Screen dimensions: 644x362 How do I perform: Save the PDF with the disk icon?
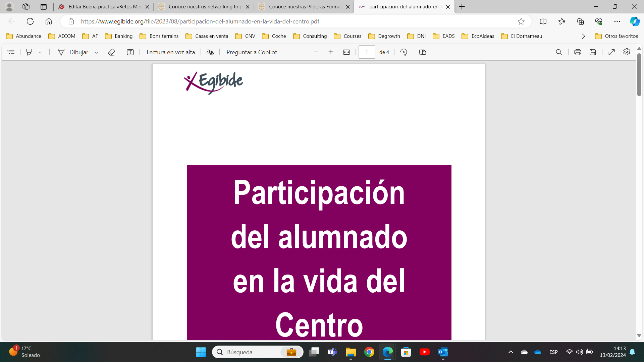[x=593, y=52]
